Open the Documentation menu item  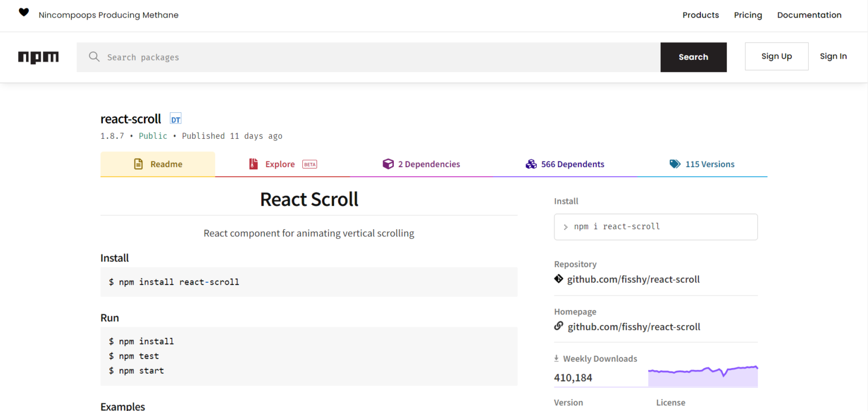(x=809, y=15)
